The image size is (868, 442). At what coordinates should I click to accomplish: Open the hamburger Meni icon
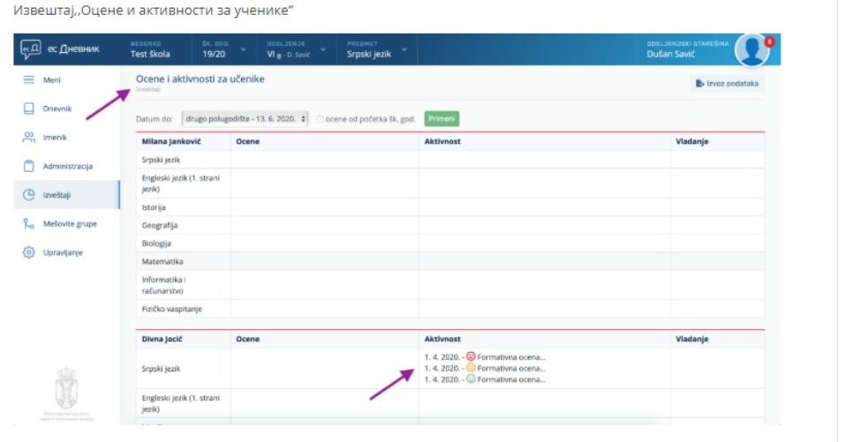coord(28,80)
